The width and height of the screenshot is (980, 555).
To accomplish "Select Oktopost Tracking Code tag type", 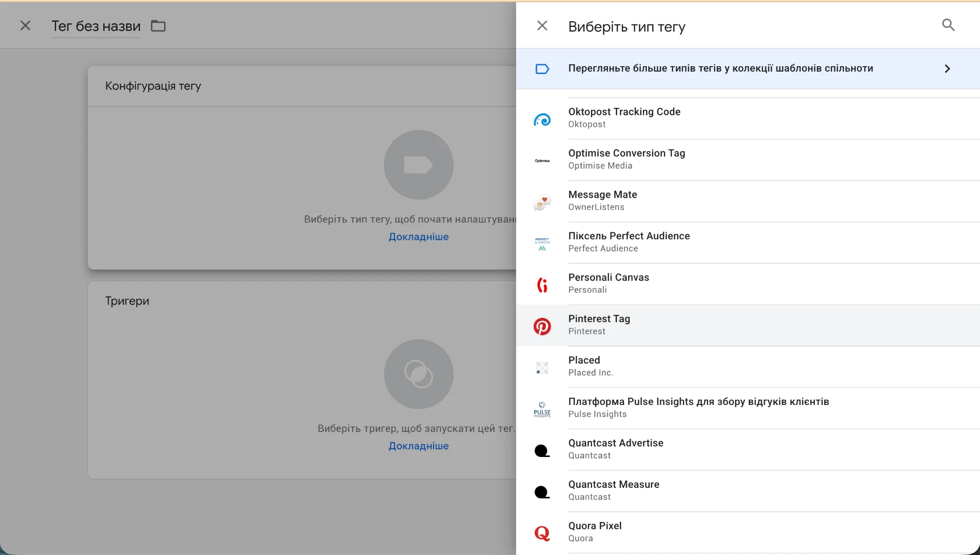I will coord(748,118).
